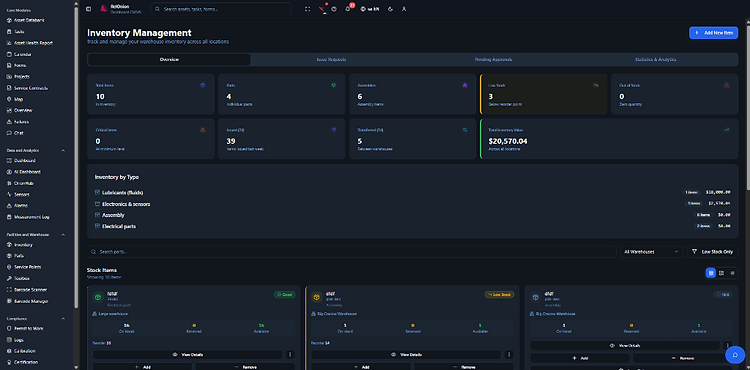Screen dimensions: 750x370
Task: Switch stock items to detailed list view
Action: pyautogui.click(x=722, y=273)
